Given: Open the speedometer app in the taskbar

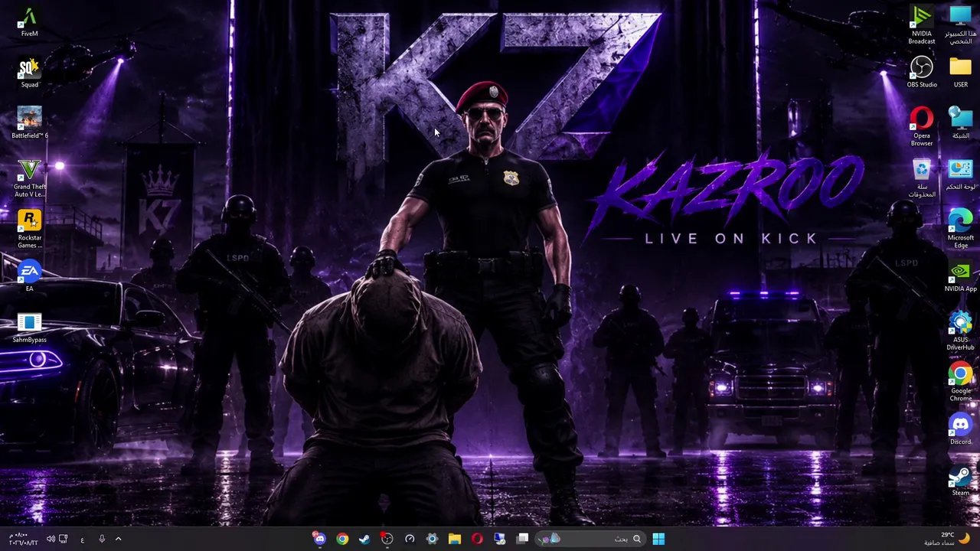Looking at the screenshot, I should click(410, 539).
